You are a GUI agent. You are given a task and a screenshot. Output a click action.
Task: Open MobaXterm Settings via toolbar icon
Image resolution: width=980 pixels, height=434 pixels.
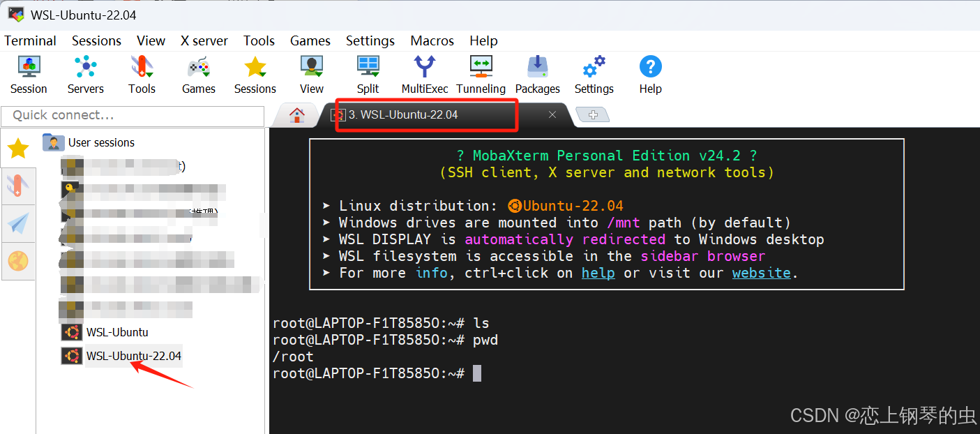click(594, 73)
